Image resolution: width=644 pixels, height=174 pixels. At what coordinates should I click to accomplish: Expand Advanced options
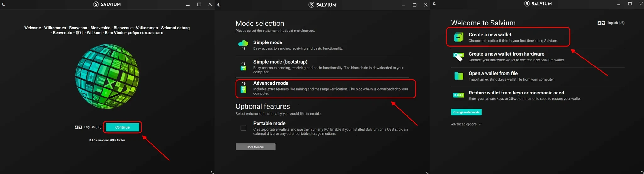pos(466,124)
